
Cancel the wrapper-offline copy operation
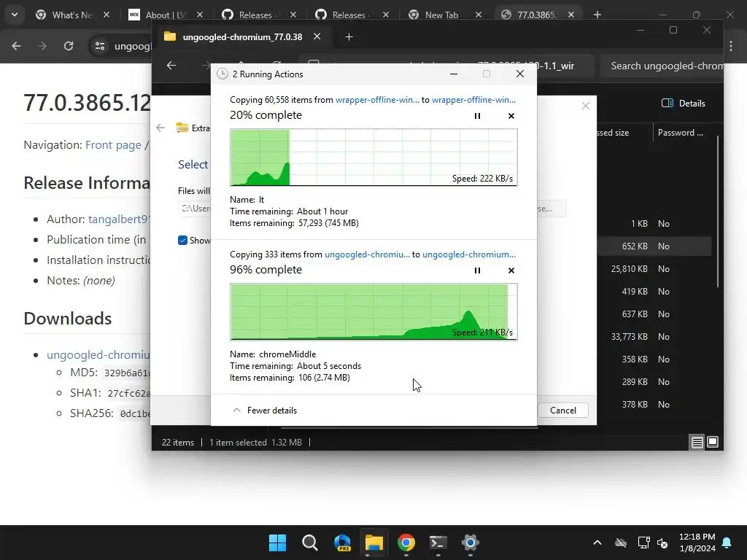point(511,116)
